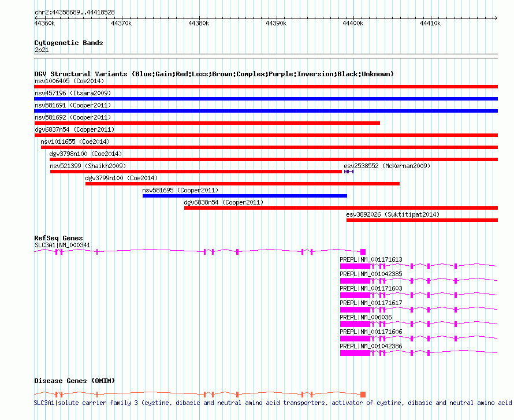
Task: Open the nsv581692 (Cooper2011) variant label
Action: point(73,117)
